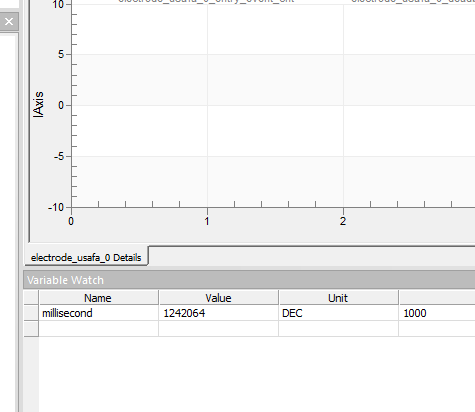
Task: Close the left side panel
Action: pos(9,22)
